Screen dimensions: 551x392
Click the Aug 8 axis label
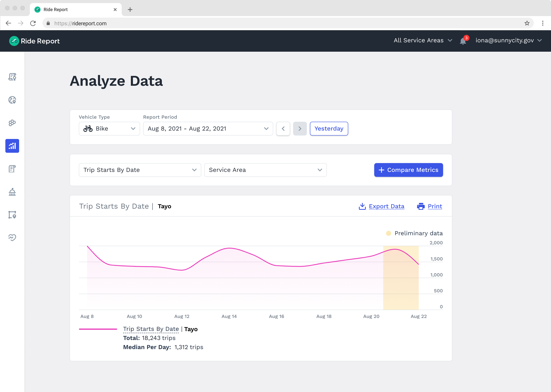click(87, 316)
